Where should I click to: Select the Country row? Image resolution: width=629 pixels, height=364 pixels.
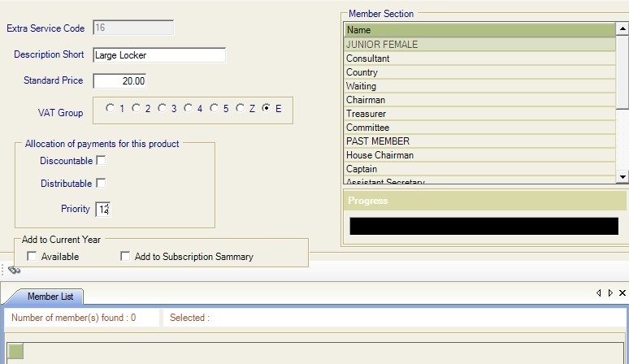click(x=479, y=72)
